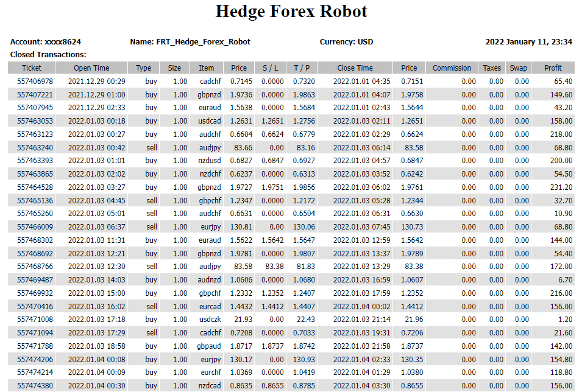Click ticket number 557469932
The width and height of the screenshot is (582, 392).
click(x=35, y=293)
